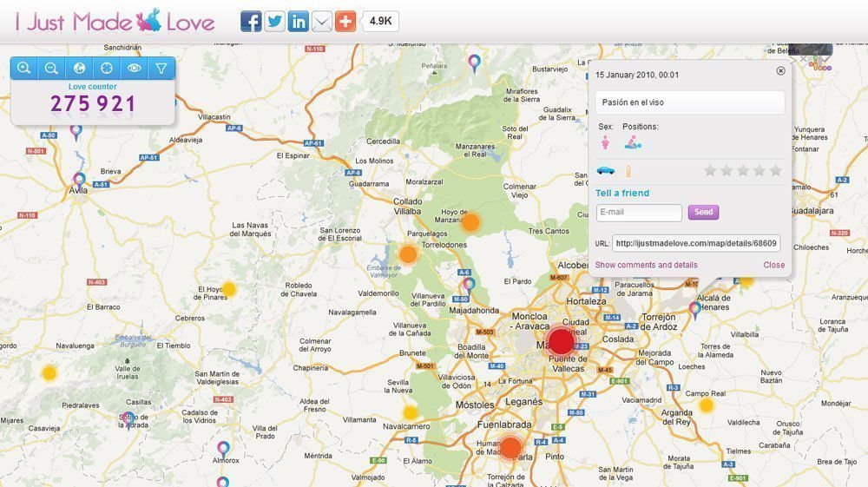
Task: Click the blue car place icon
Action: (606, 170)
